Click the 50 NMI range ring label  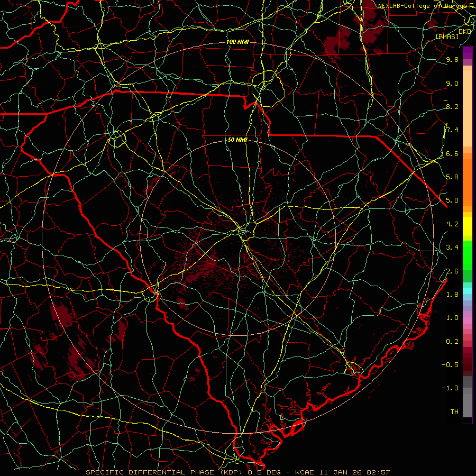tap(237, 140)
